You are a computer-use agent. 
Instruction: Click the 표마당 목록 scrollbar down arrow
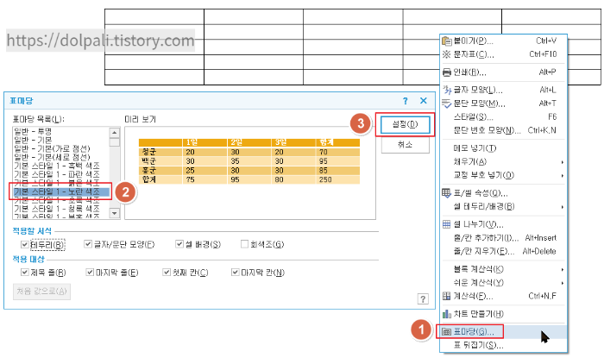point(114,213)
